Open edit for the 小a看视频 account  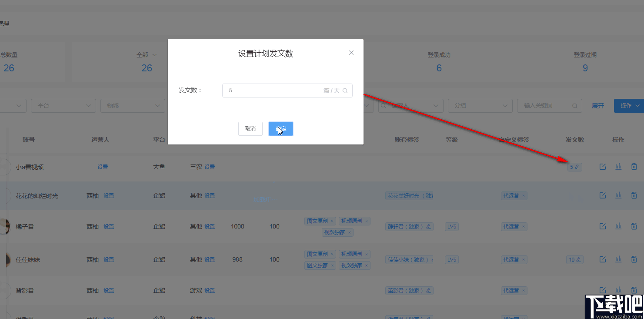pos(602,167)
